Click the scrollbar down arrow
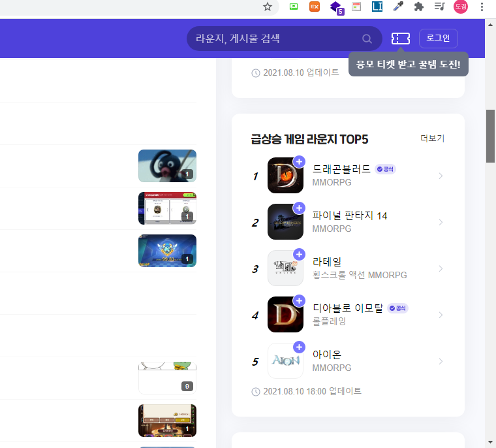The width and height of the screenshot is (496, 448). click(490, 442)
